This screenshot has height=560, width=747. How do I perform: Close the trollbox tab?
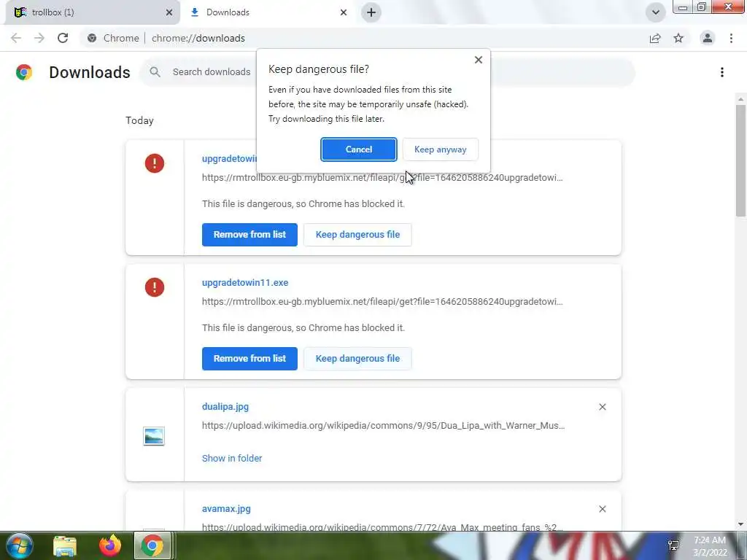(169, 12)
